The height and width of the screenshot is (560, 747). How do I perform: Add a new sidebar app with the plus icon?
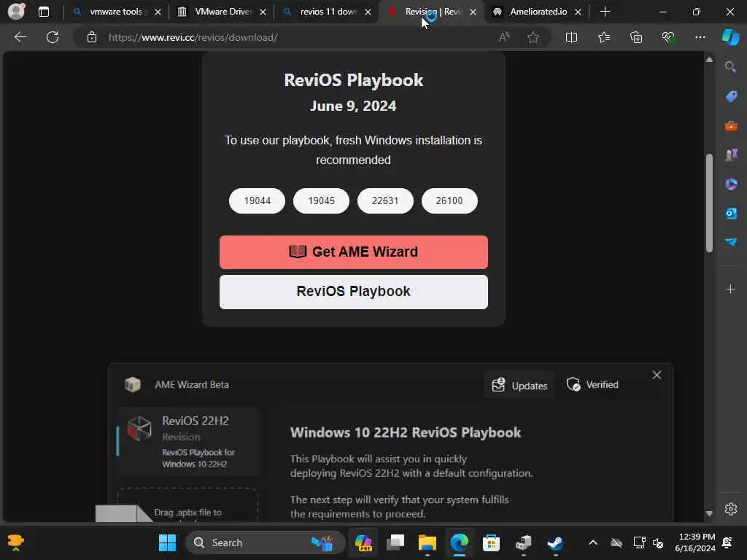(731, 289)
